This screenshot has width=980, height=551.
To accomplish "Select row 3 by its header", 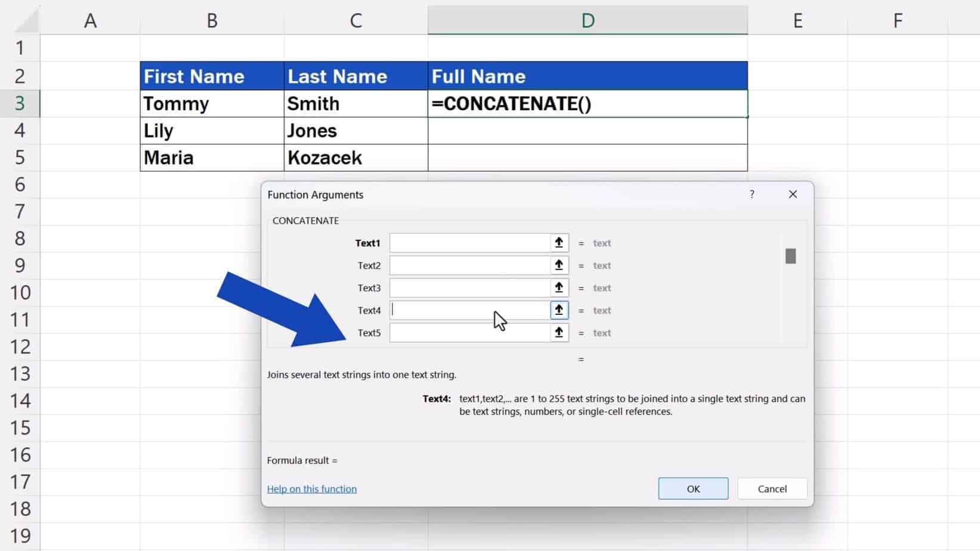I will [20, 103].
